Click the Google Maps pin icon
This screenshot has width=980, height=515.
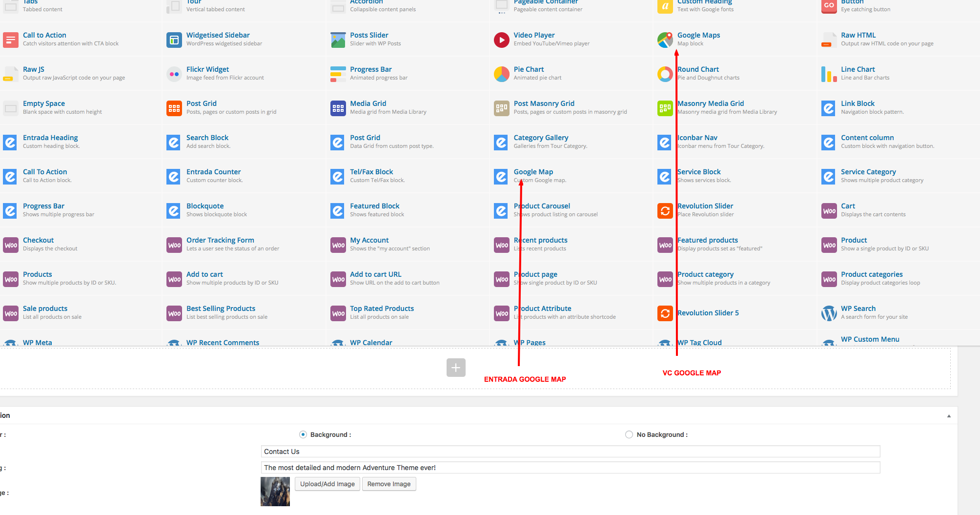[665, 40]
